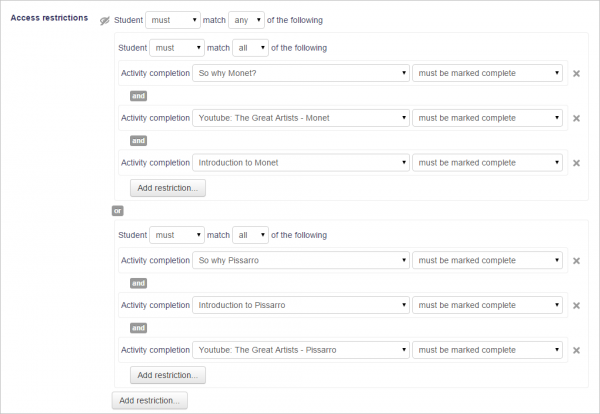Open top-level 'must' dropdown for Student

click(173, 20)
